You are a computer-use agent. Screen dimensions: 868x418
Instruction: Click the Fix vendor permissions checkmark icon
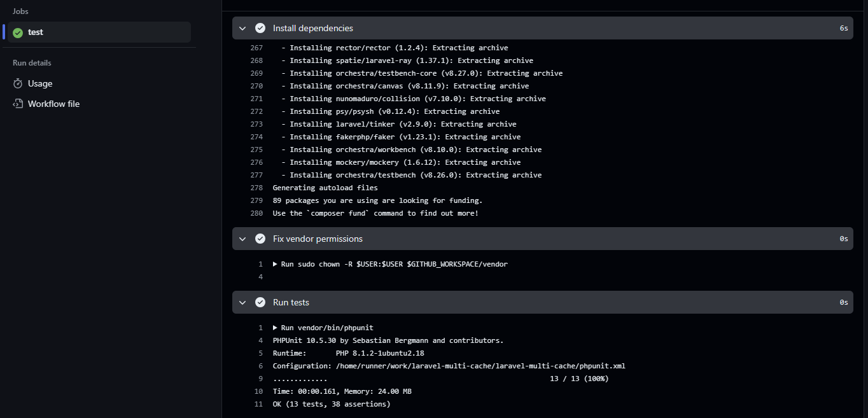260,239
